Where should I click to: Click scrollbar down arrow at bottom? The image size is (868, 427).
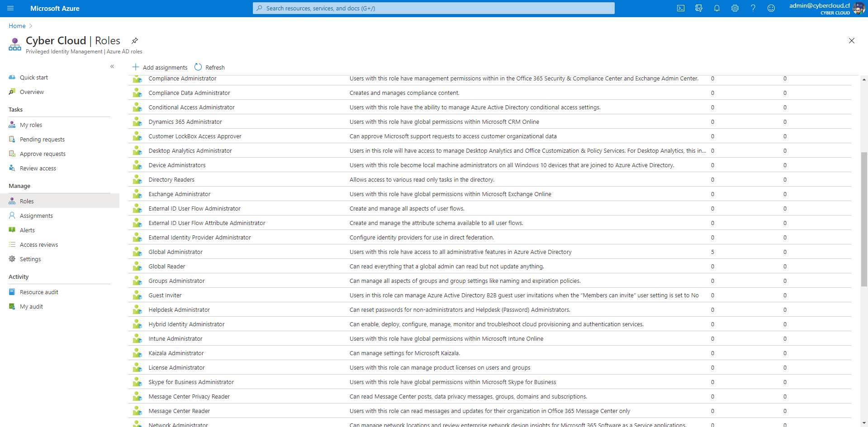[864, 423]
